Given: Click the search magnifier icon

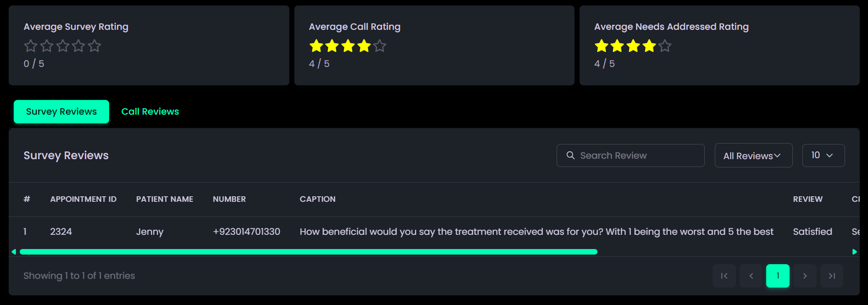Looking at the screenshot, I should coord(570,155).
